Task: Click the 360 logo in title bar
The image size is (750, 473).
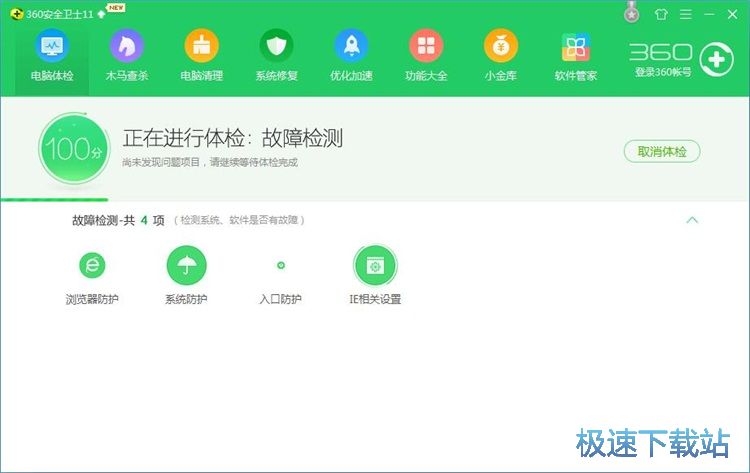Action: click(x=17, y=14)
